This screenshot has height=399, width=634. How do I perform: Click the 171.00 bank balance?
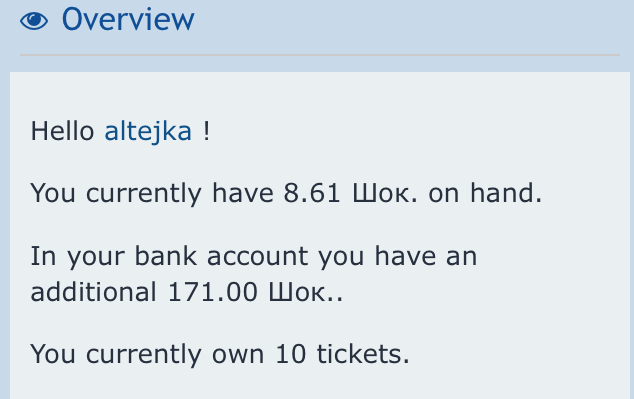point(213,292)
